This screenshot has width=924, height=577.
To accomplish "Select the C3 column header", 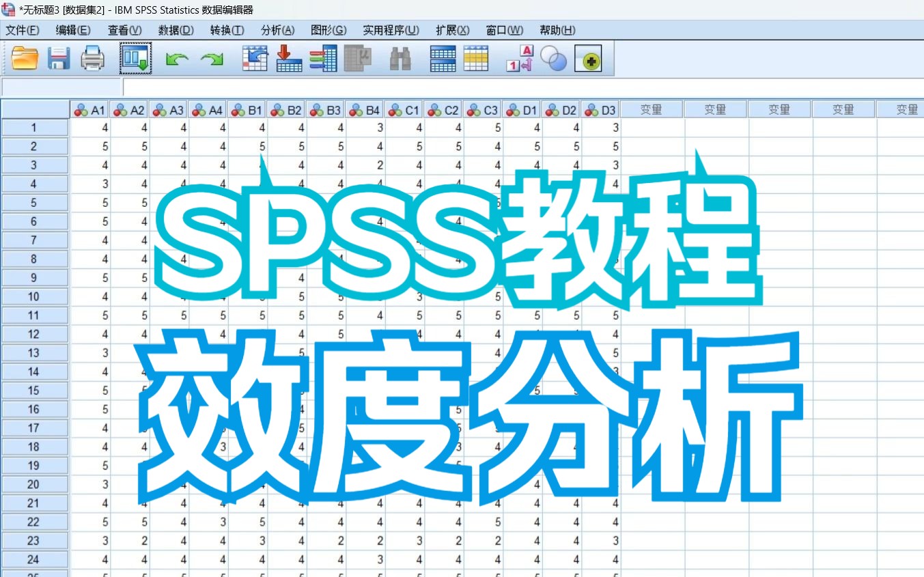I will point(483,110).
